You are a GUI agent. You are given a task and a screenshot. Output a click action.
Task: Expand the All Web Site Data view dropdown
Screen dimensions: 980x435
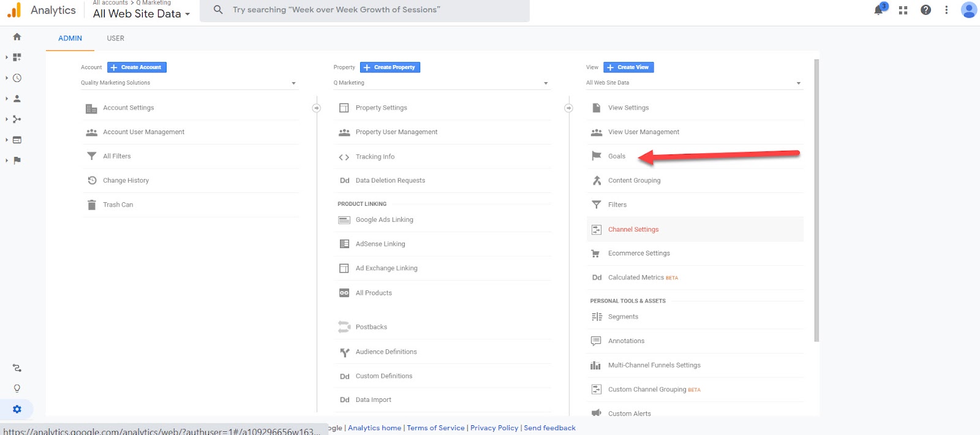(693, 83)
